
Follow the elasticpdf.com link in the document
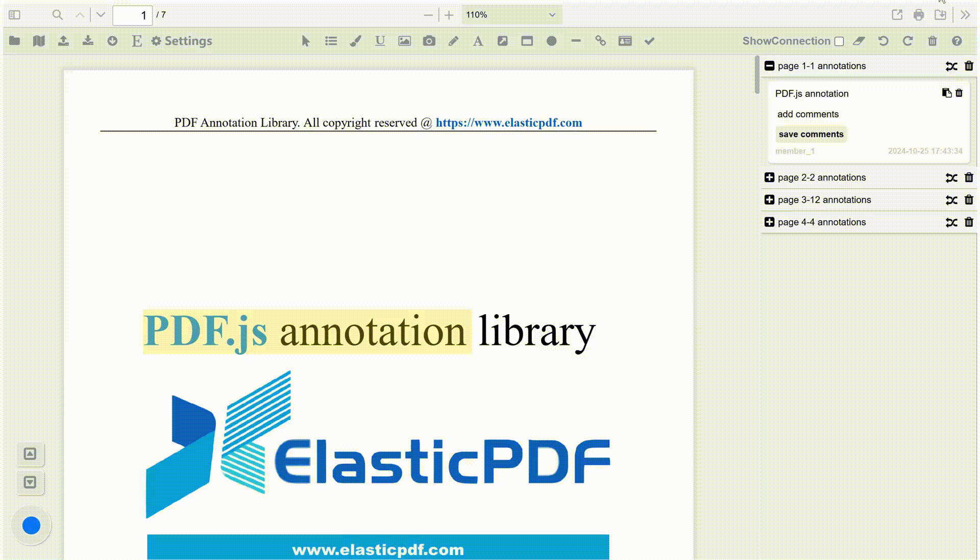tap(509, 122)
